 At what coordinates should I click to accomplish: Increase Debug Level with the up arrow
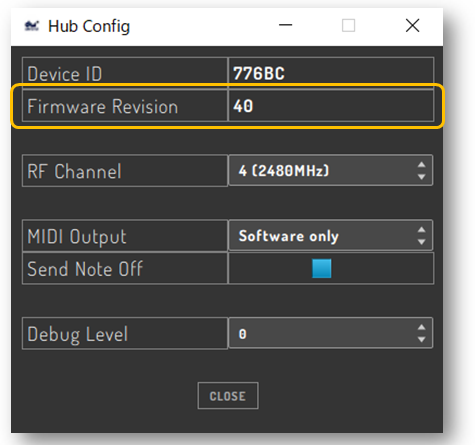tap(421, 327)
